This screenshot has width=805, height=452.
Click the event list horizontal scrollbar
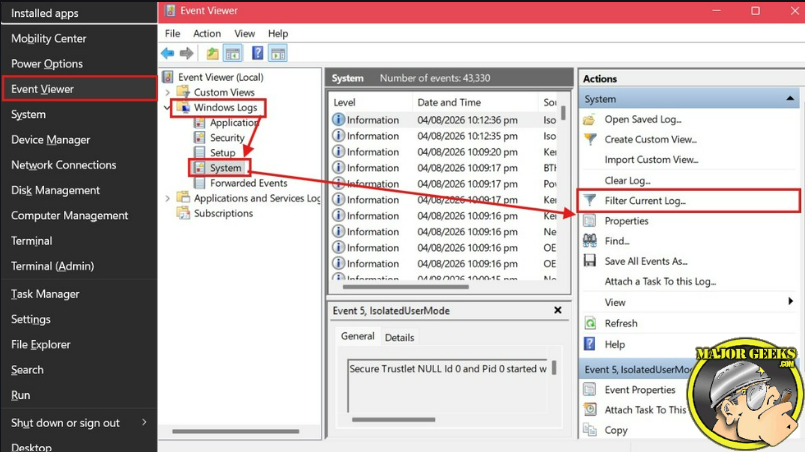click(406, 287)
